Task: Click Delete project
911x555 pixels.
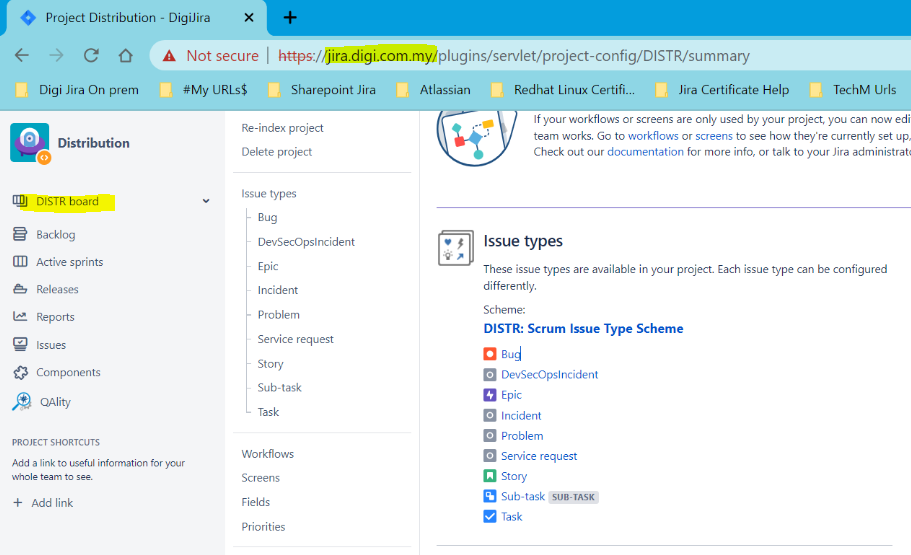Action: tap(277, 152)
